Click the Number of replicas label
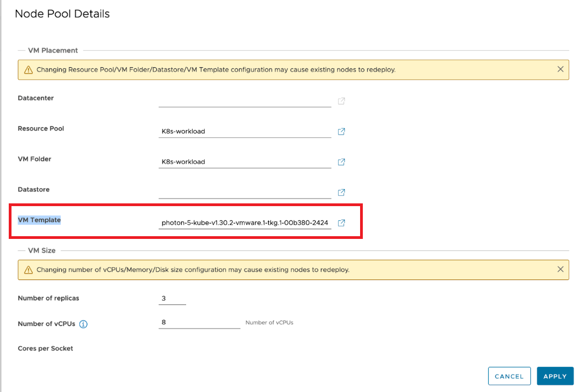This screenshot has width=585, height=392. 49,298
